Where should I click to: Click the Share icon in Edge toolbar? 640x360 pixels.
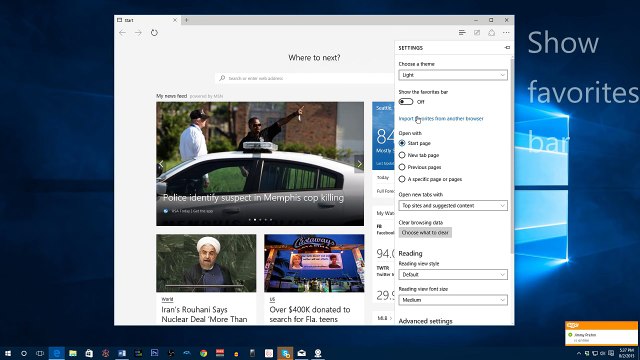pyautogui.click(x=491, y=33)
